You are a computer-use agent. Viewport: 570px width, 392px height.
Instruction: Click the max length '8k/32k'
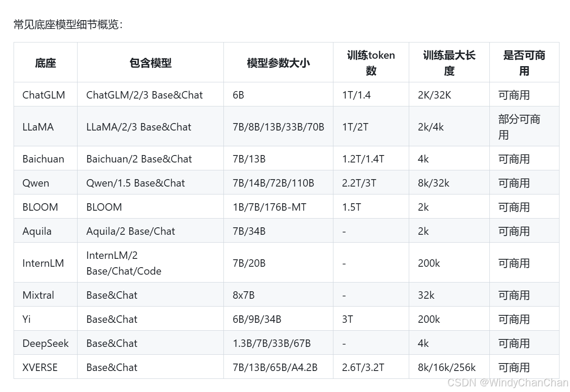coord(433,183)
